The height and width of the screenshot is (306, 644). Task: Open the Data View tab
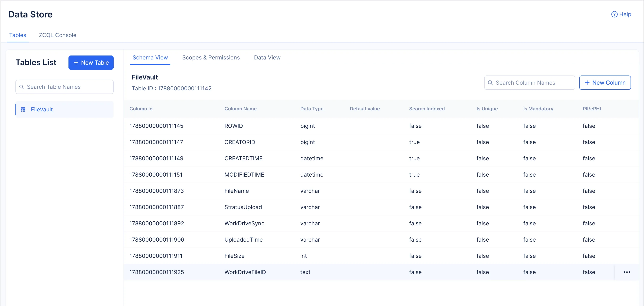267,58
